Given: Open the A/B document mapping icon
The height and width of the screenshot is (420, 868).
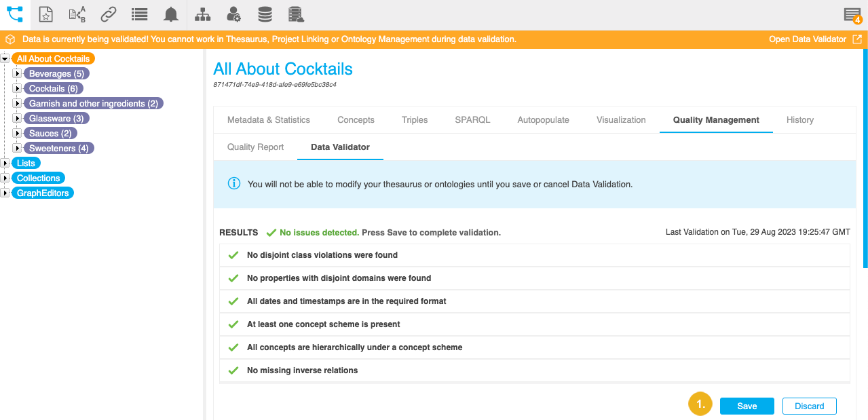Looking at the screenshot, I should pos(77,14).
